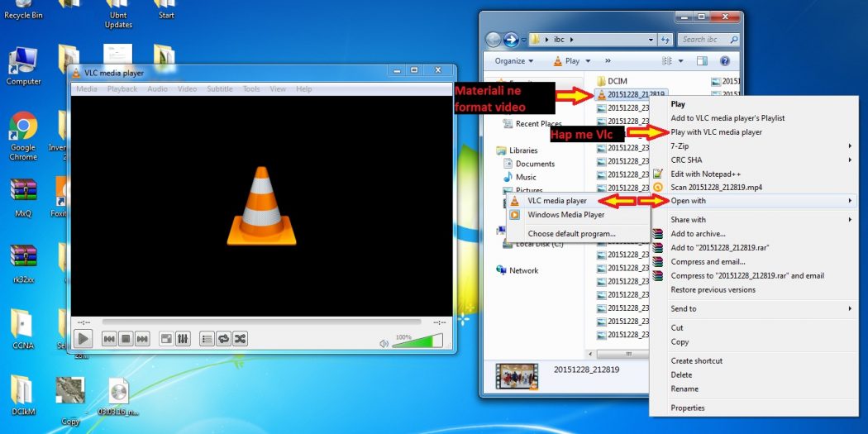This screenshot has width=868, height=434.
Task: Skip to next media in VLC
Action: tap(142, 339)
